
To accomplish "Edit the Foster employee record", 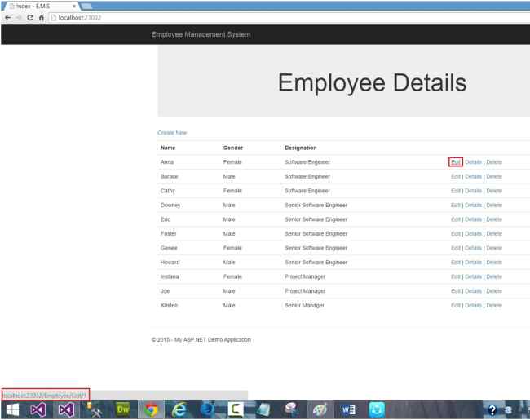I will point(456,234).
